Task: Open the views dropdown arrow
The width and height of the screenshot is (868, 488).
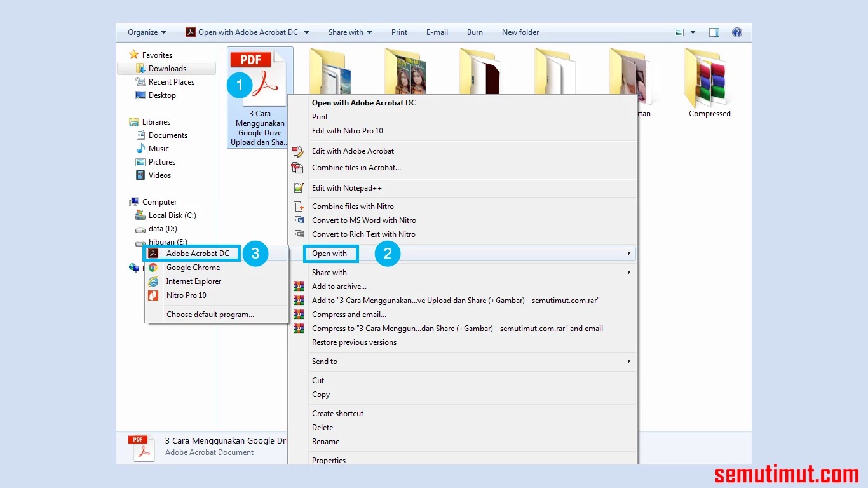Action: coord(693,32)
